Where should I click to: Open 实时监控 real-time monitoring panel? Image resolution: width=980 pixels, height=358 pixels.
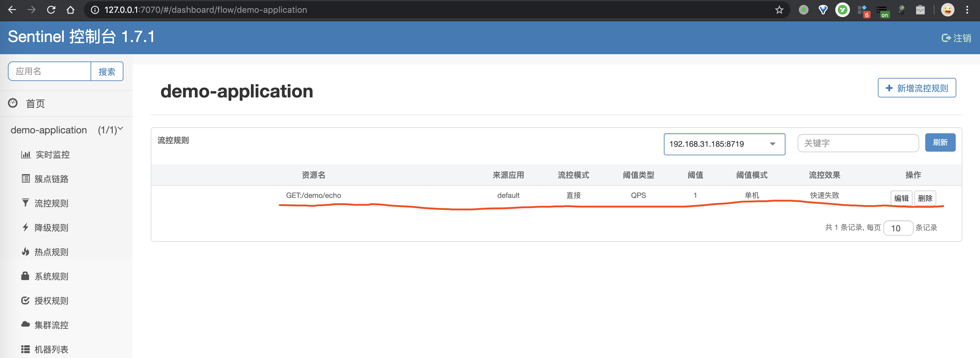coord(26,155)
